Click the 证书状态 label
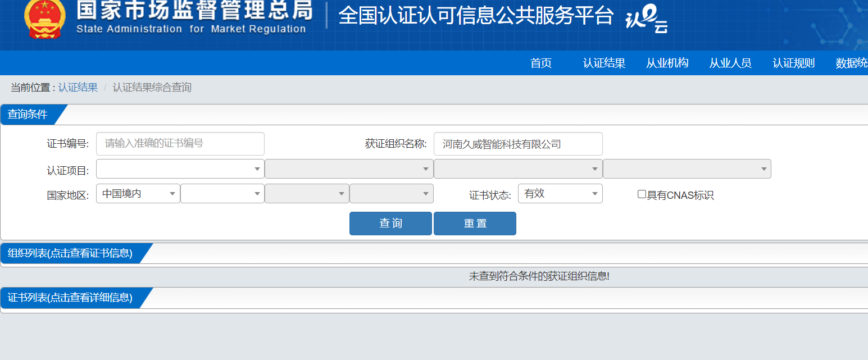Screen dimensions: 868x360 click(490, 195)
